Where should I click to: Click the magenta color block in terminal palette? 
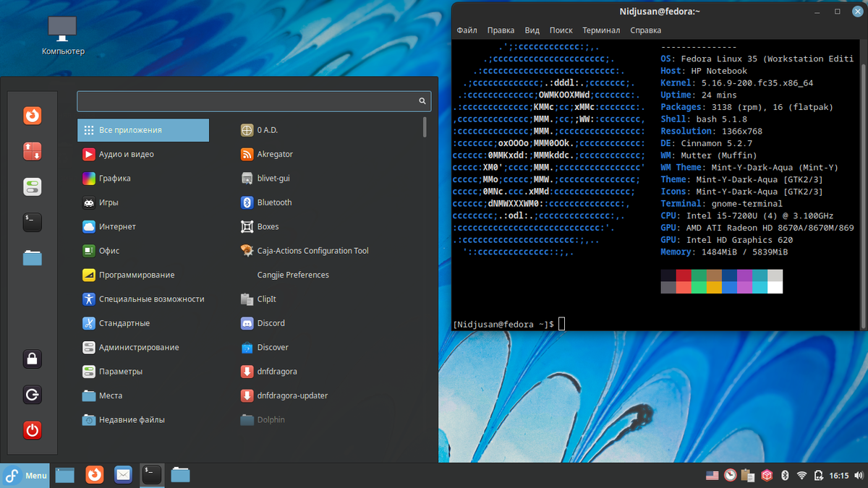[744, 275]
